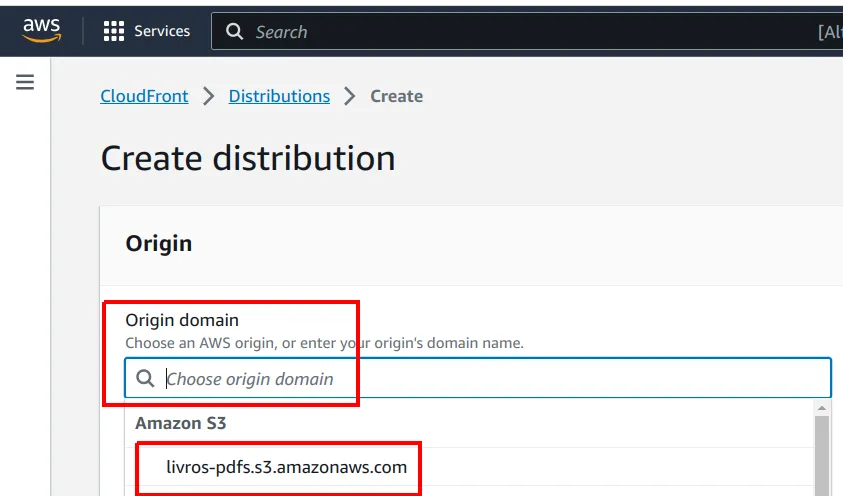843x496 pixels.
Task: Click the magnifier icon in the top search bar
Action: 234,32
